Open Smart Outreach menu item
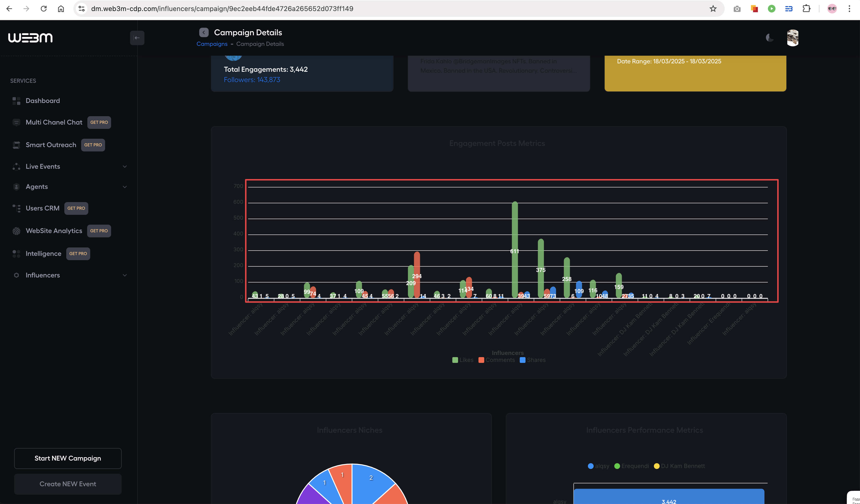This screenshot has height=504, width=860. [x=51, y=145]
